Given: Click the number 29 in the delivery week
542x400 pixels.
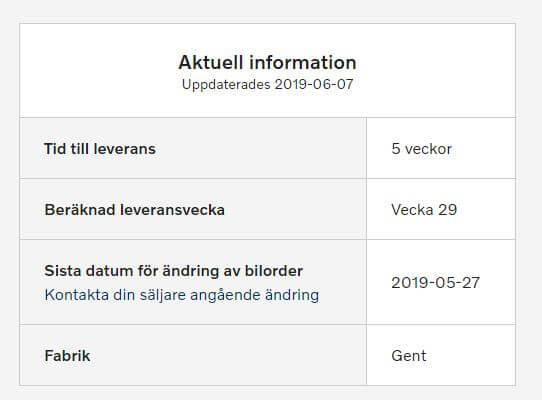Looking at the screenshot, I should coord(448,210).
